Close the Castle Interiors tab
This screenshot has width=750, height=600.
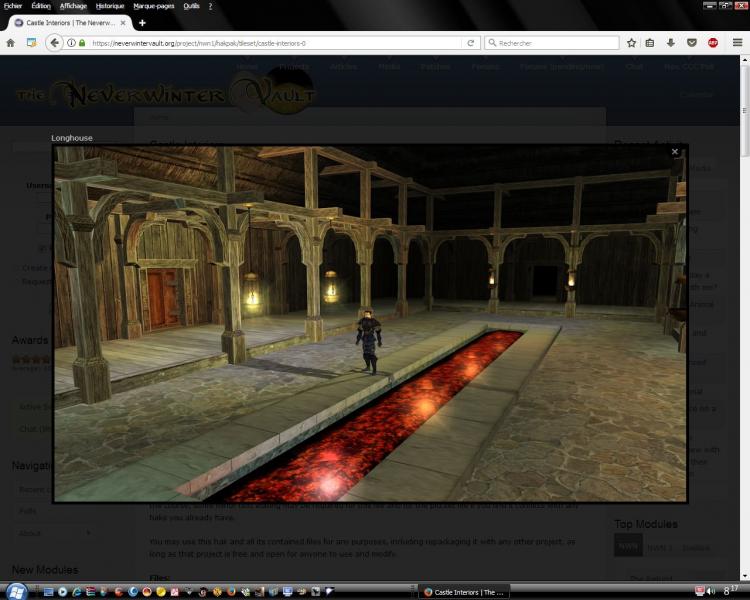pyautogui.click(x=123, y=22)
